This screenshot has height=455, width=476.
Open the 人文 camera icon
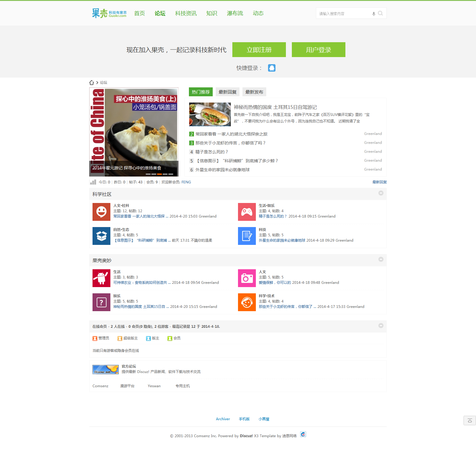click(x=247, y=278)
